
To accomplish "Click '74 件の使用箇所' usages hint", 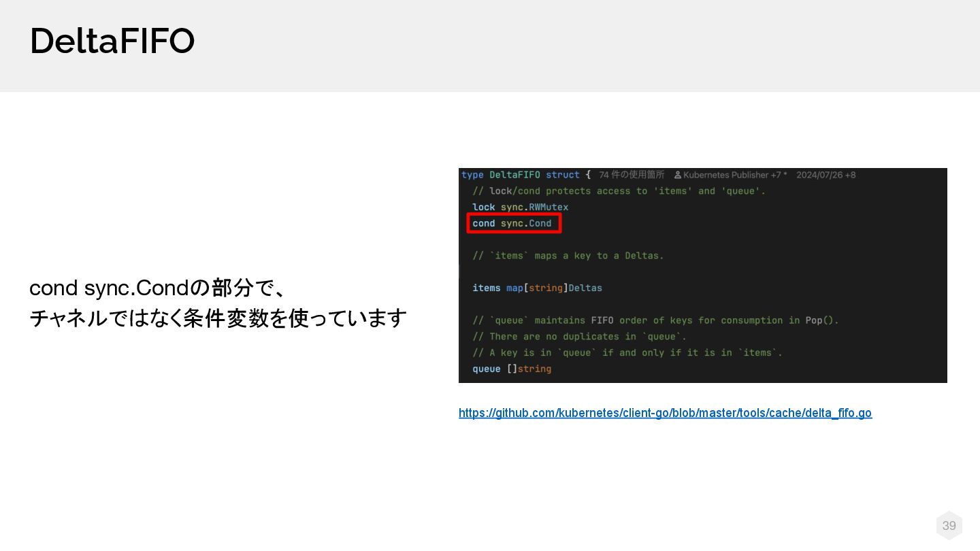I will [x=632, y=175].
